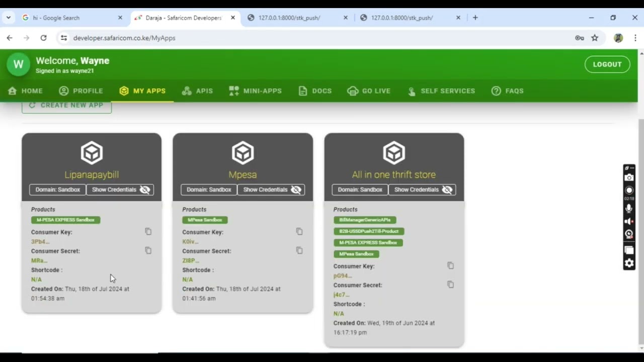Open the Chrome profile avatar

618,38
